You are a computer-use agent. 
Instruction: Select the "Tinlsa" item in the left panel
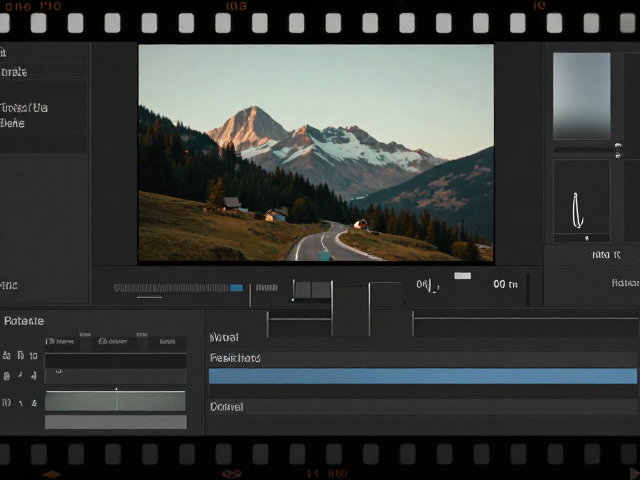(24, 108)
